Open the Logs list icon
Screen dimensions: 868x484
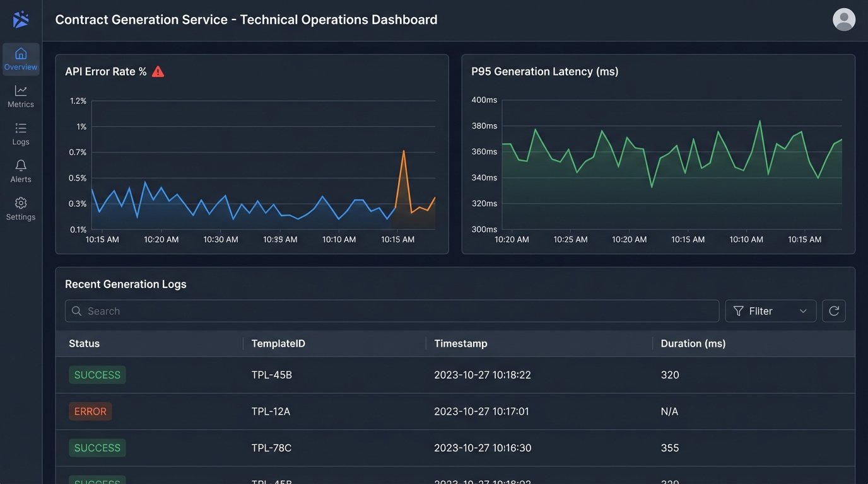21,129
